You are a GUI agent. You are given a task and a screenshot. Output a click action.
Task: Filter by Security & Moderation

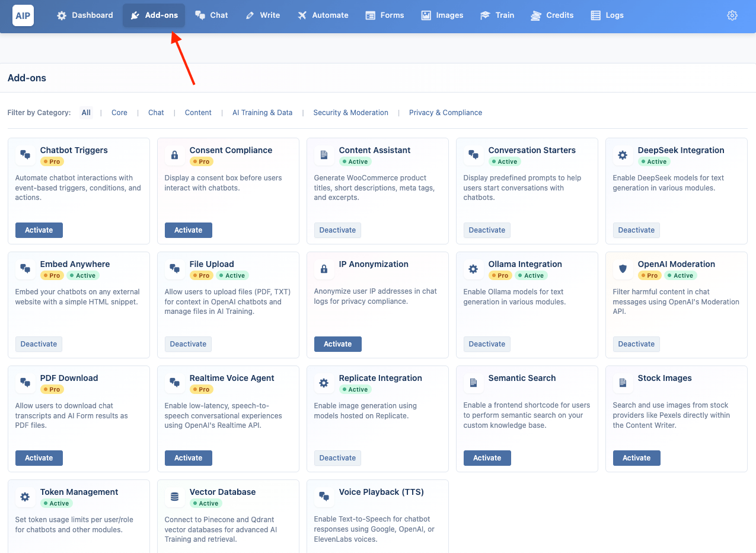pos(350,113)
